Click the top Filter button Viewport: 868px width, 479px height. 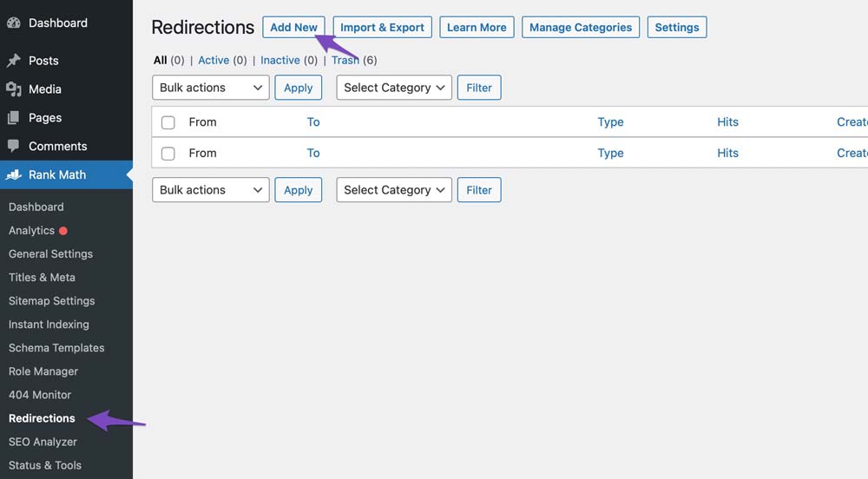click(x=479, y=88)
